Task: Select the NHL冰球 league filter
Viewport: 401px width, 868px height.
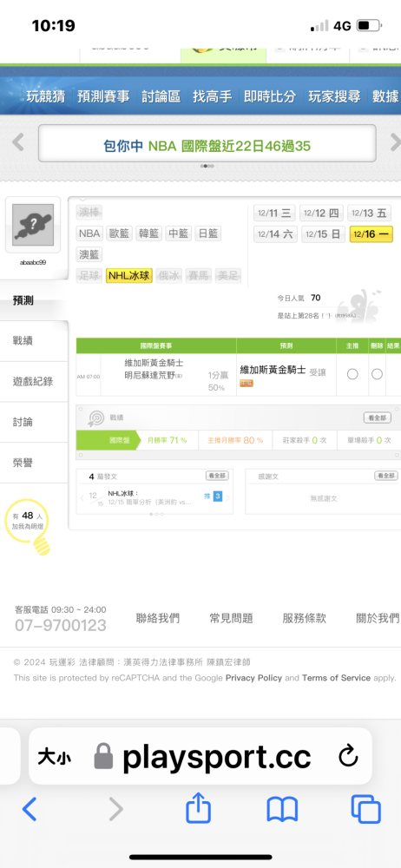Action: 129,276
